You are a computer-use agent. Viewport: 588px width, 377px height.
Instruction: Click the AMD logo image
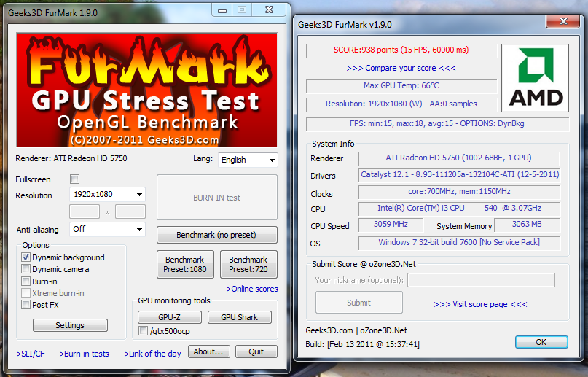pos(535,78)
